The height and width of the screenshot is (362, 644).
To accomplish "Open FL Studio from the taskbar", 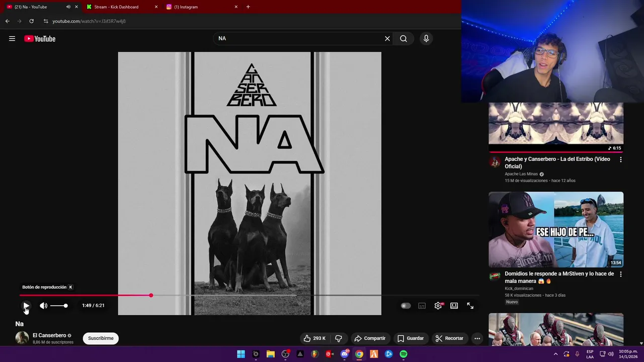I will pyautogui.click(x=315, y=354).
